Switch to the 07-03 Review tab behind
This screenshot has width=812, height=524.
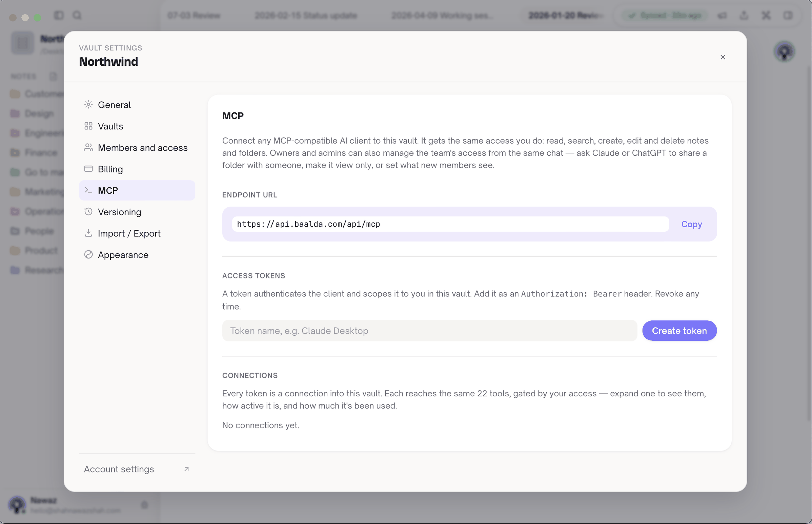pos(194,15)
